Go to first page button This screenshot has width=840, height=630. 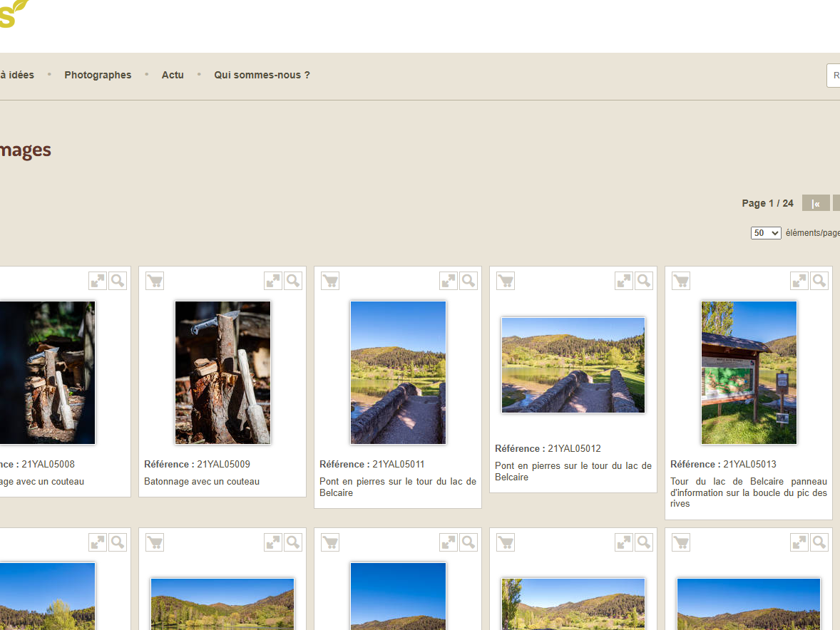coord(815,203)
